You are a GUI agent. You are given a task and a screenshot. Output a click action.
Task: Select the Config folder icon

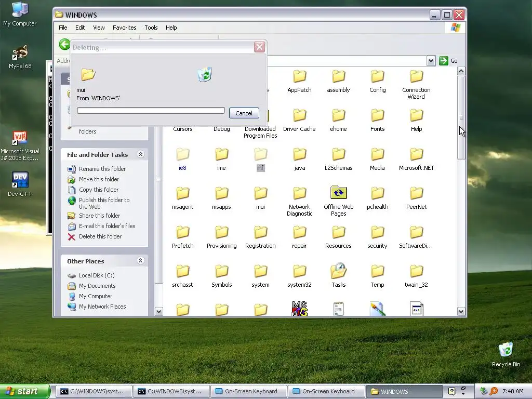tap(377, 76)
